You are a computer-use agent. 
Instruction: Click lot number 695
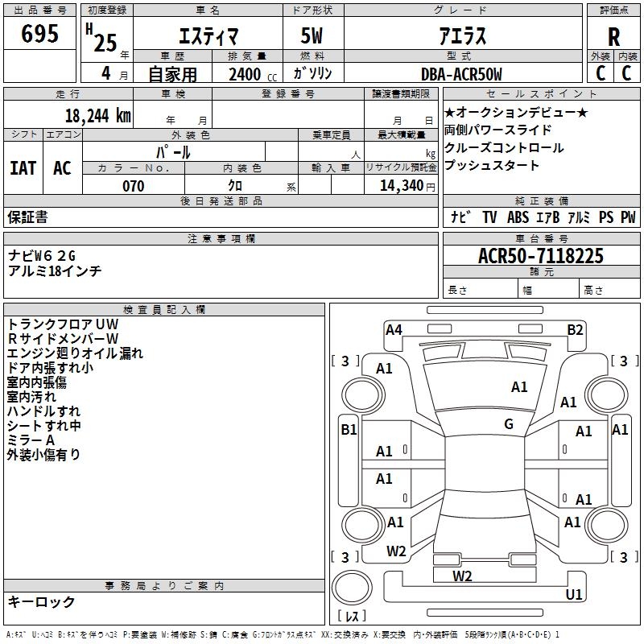tap(39, 33)
